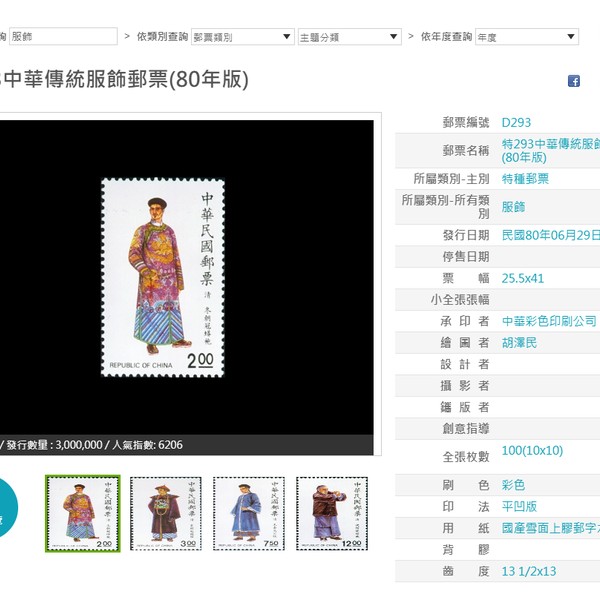Click the perforation value 13 1/2x13
This screenshot has width=600, height=600.
pos(529,571)
